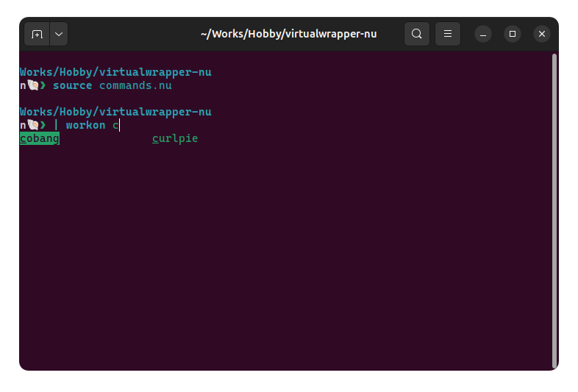Click the 'workon' command text
Screen dimensions: 578x392
[x=85, y=125]
